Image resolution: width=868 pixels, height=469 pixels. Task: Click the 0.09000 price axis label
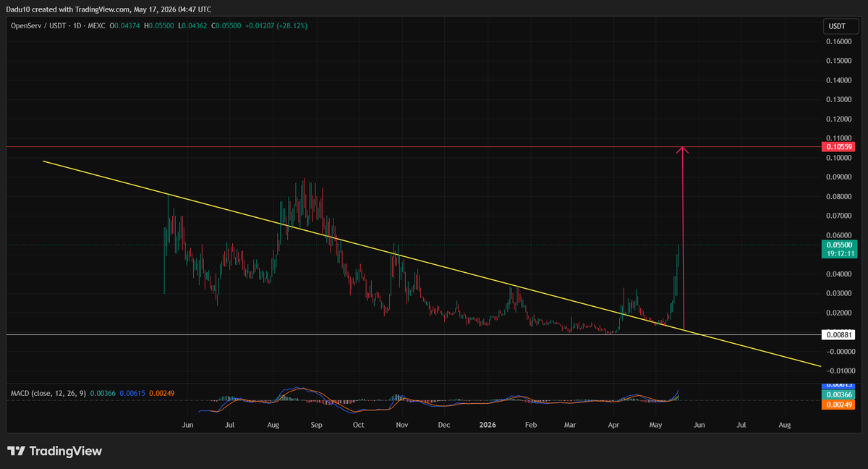pos(839,177)
